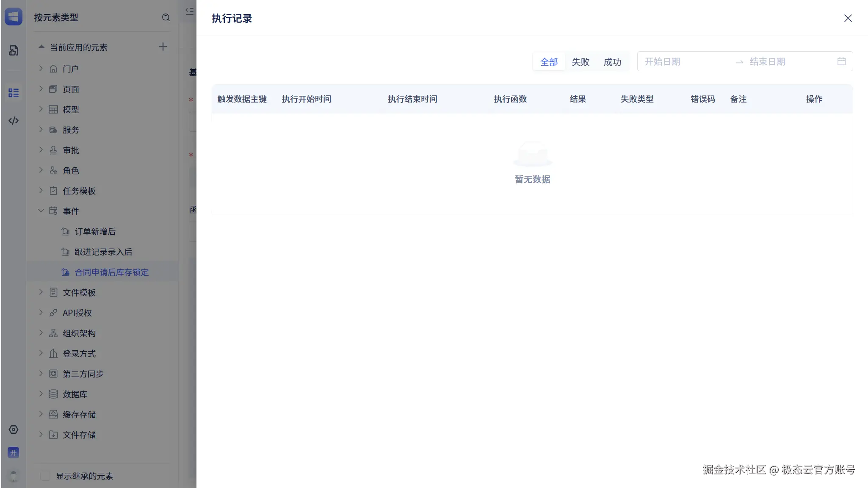
Task: Expand the 数据库 tree node
Action: pos(41,394)
